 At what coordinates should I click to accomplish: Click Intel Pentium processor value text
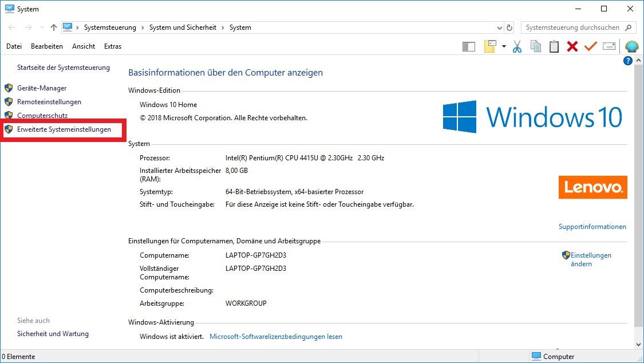(305, 157)
